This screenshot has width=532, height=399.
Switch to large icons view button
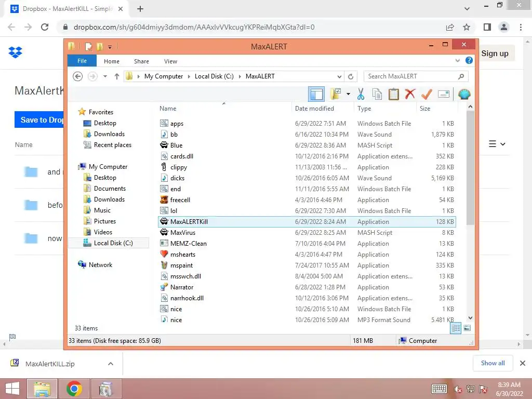coord(467,328)
